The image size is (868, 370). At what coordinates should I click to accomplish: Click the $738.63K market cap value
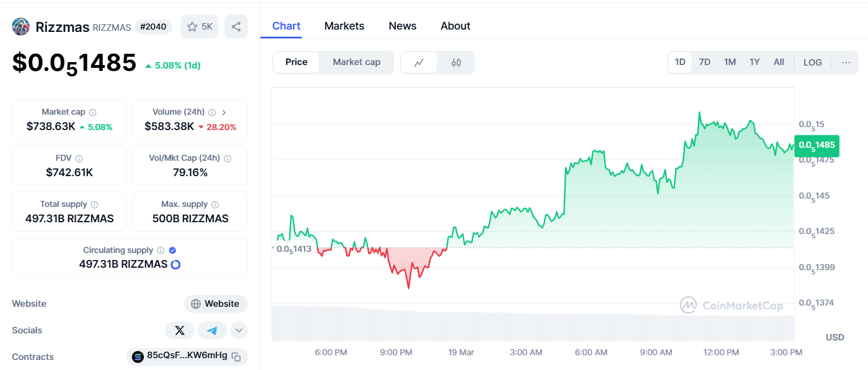51,126
